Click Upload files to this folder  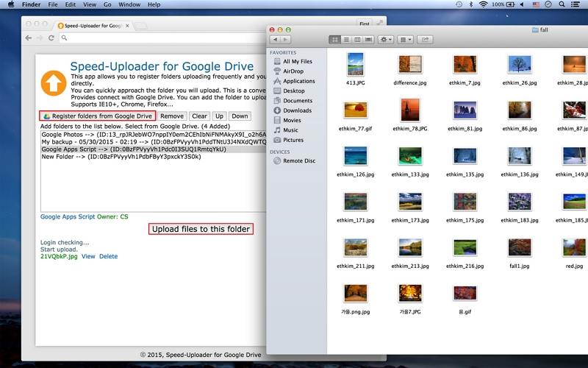(x=201, y=229)
